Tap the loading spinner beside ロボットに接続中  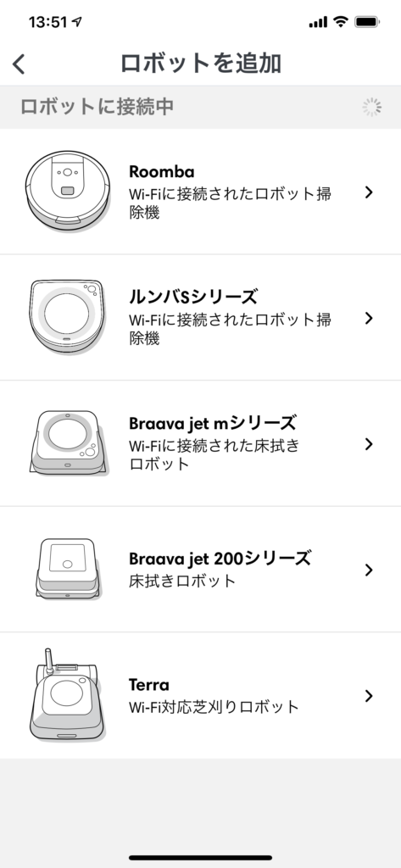(x=371, y=107)
